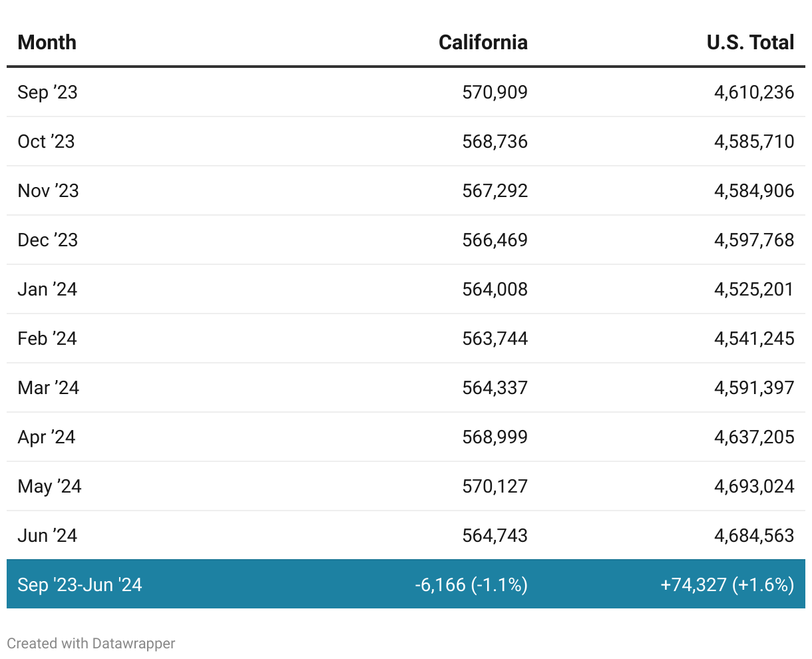Click U.S. Total value 4,591,397 for Mar '24
The width and height of the screenshot is (812, 659).
click(753, 388)
